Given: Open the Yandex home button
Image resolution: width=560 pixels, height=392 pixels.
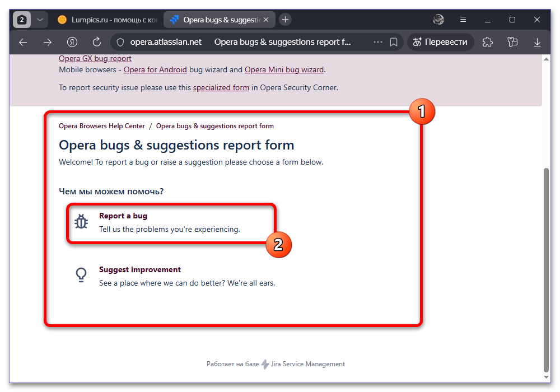Looking at the screenshot, I should pyautogui.click(x=72, y=42).
